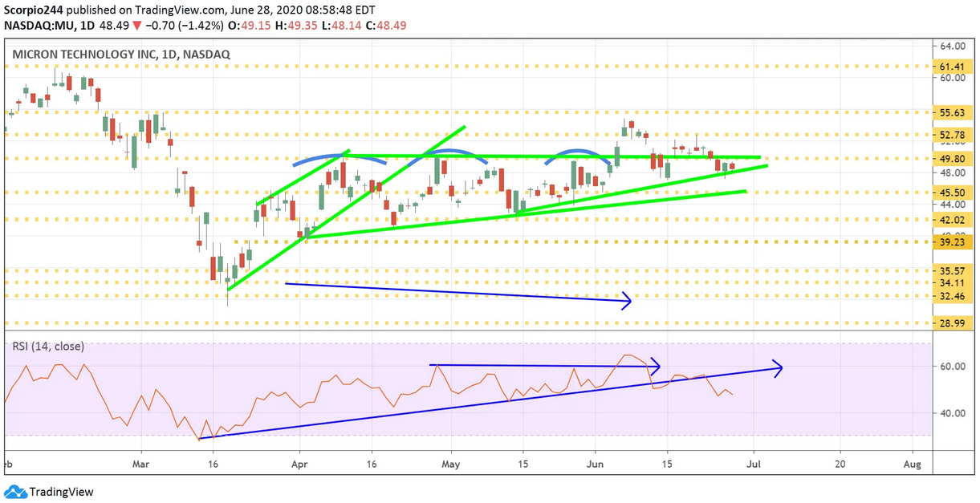
Task: Click the May label on the time axis
Action: 451,464
